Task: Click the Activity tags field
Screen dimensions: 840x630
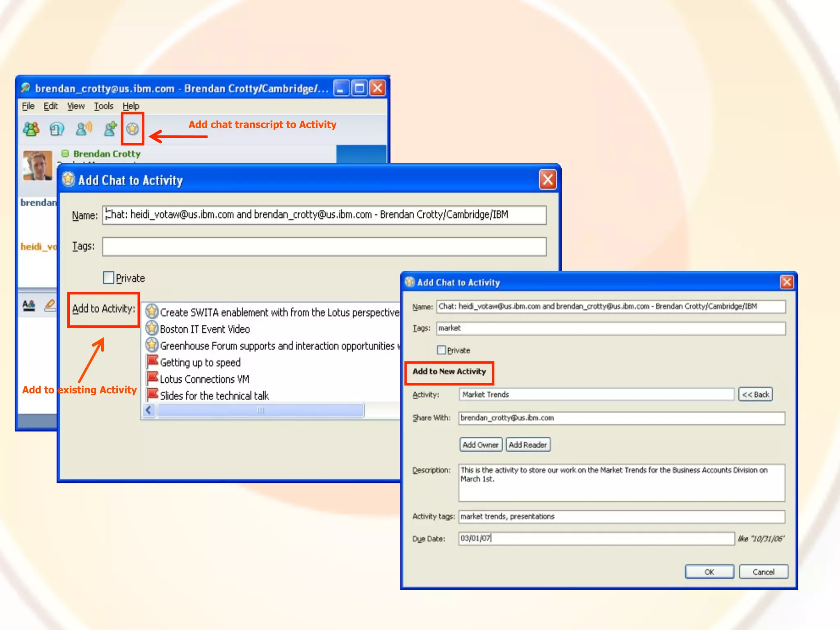Action: [622, 517]
